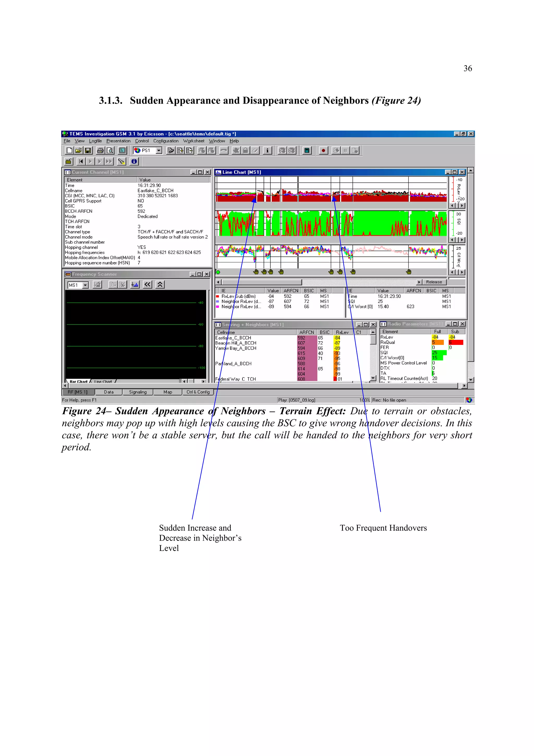Click the double left chevron scanner icon
534x756 pixels.
tap(147, 285)
